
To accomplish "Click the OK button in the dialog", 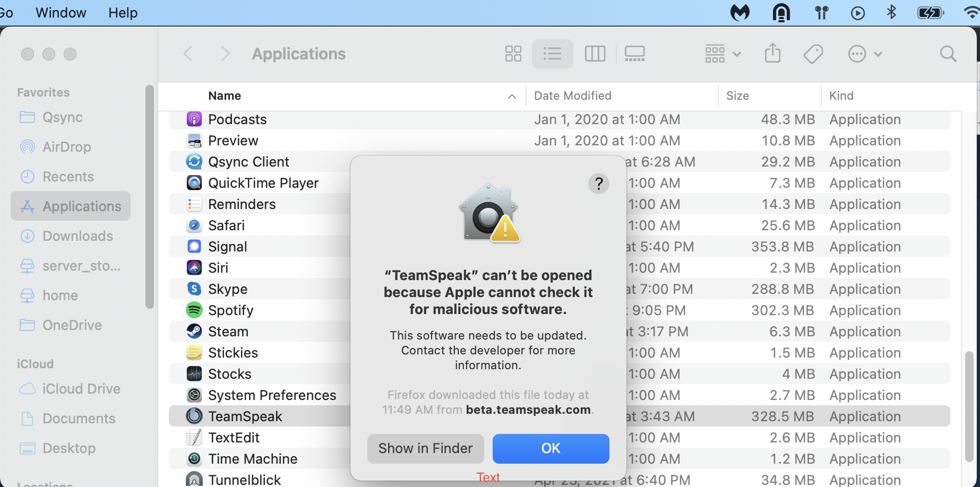I will [551, 448].
